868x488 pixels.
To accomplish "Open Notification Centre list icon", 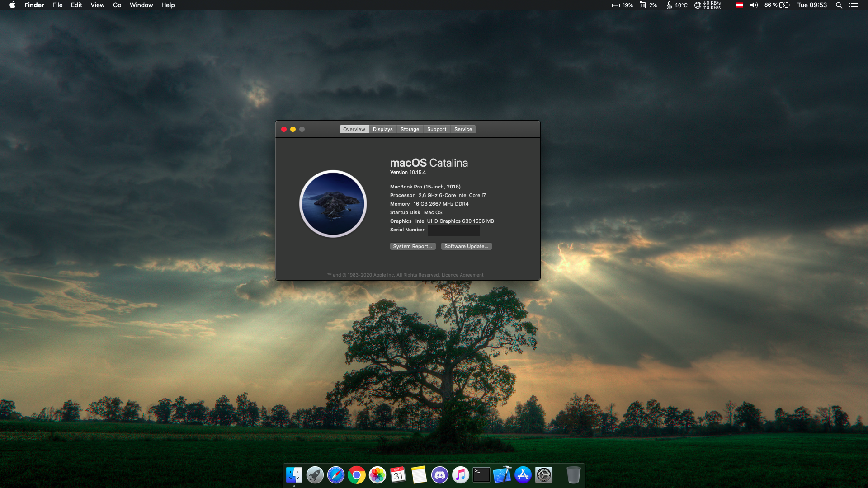I will coord(854,5).
